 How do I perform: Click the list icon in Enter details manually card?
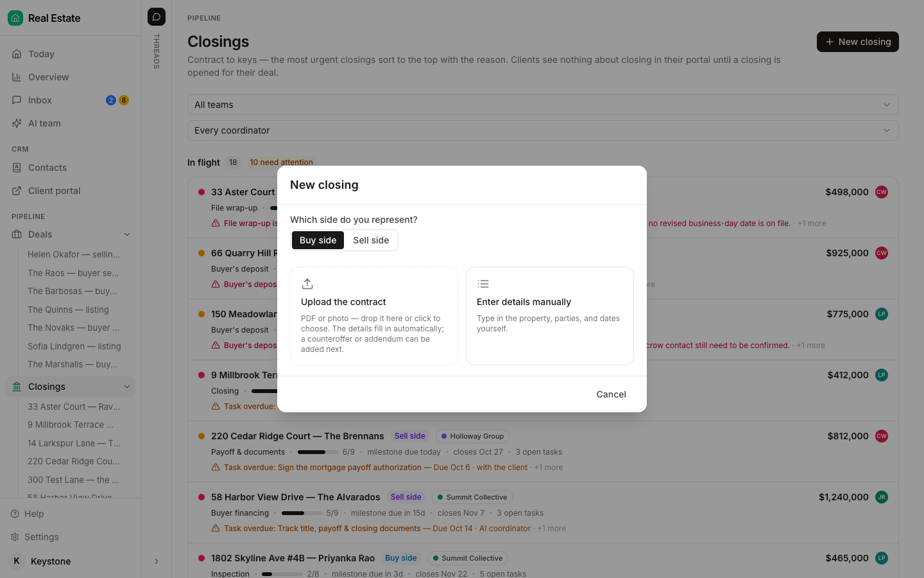[x=483, y=284]
